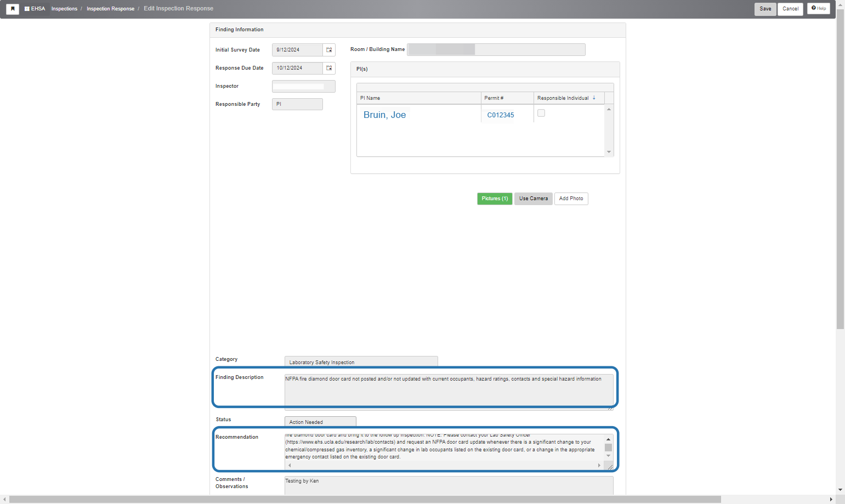Click the Responsible Party field
Viewport: 845px width, 504px height.
point(297,104)
